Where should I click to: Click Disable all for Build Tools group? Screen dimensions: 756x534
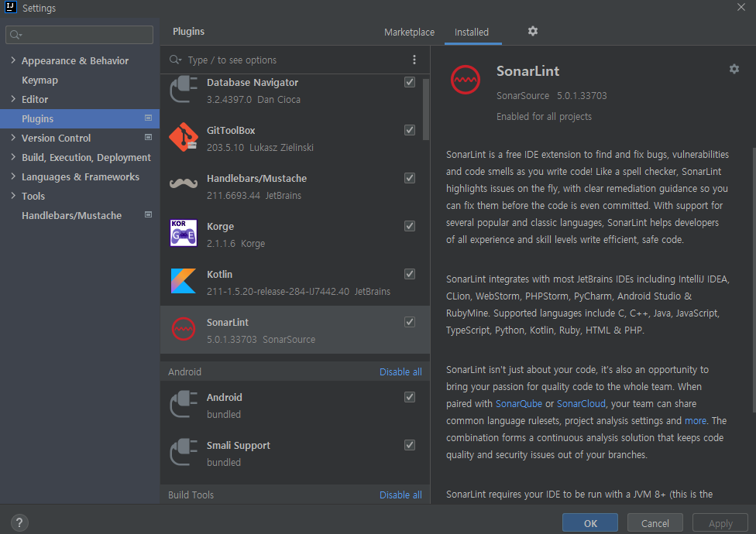point(400,495)
